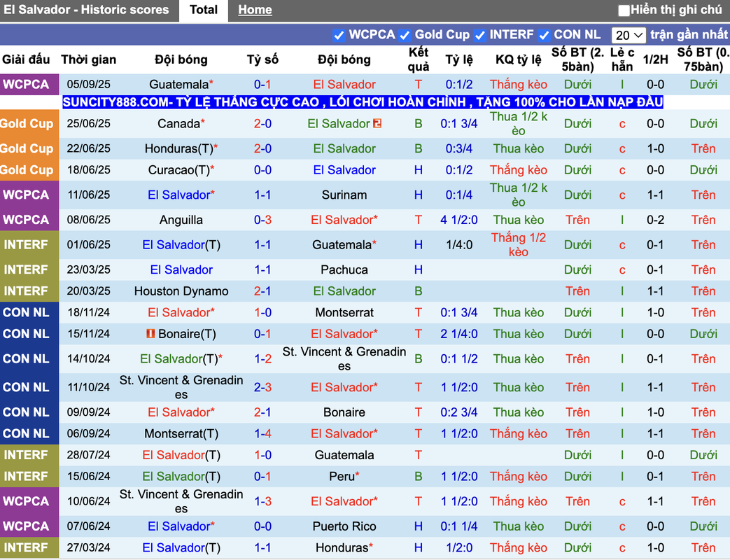Click Montserrat team on 18/11/24
This screenshot has height=560, width=730.
coord(344,313)
